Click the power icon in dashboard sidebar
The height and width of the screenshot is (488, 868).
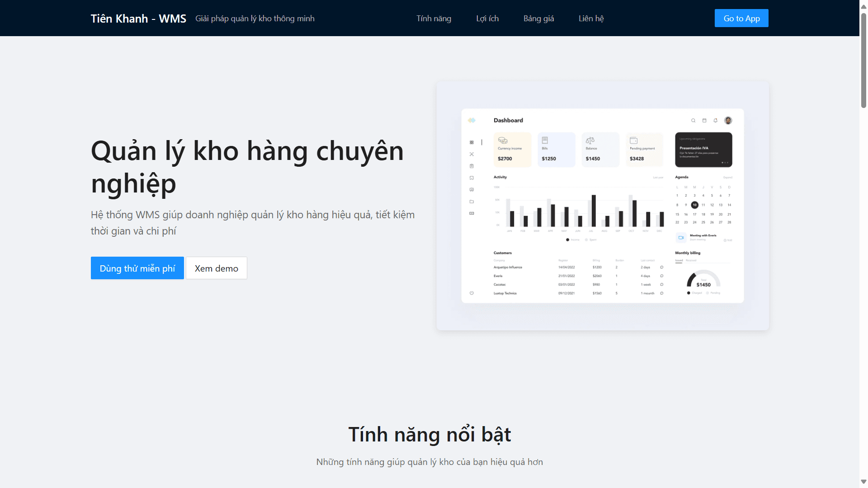[472, 293]
